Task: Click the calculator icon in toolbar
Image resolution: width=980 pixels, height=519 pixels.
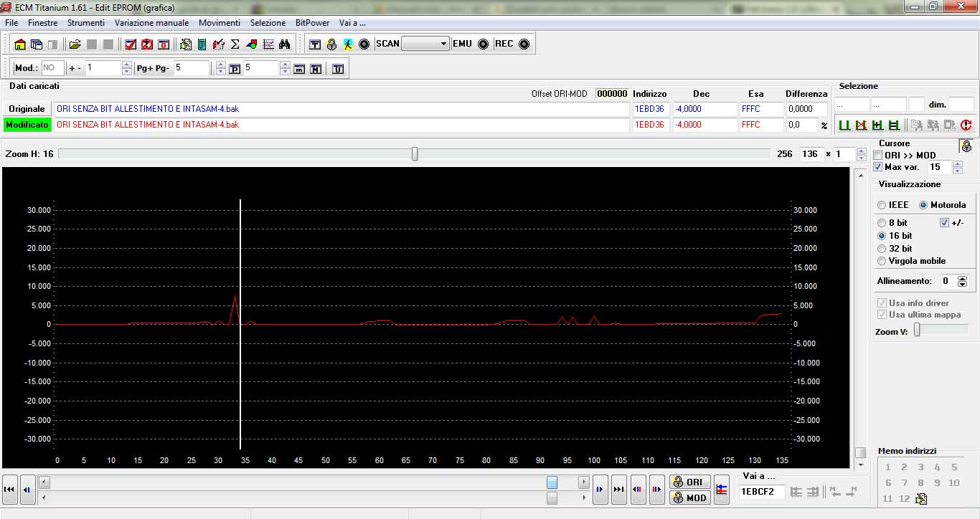Action: tap(202, 44)
